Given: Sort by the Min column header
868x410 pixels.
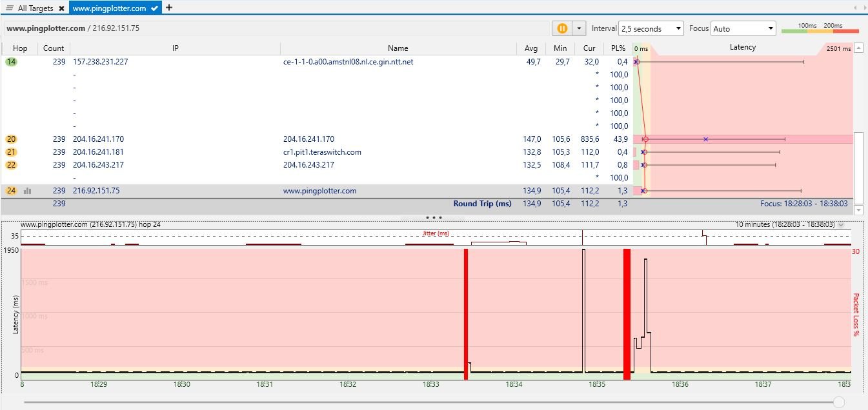Looking at the screenshot, I should (560, 48).
